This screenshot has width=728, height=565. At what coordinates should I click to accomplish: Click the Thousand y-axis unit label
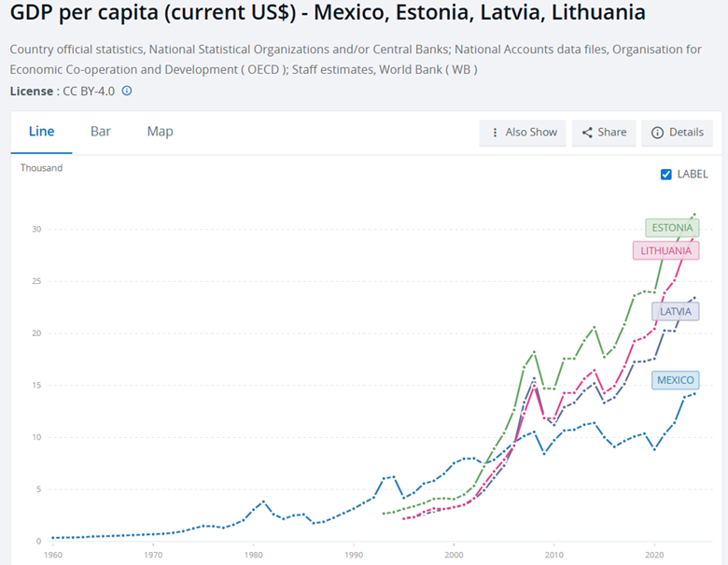[x=42, y=168]
